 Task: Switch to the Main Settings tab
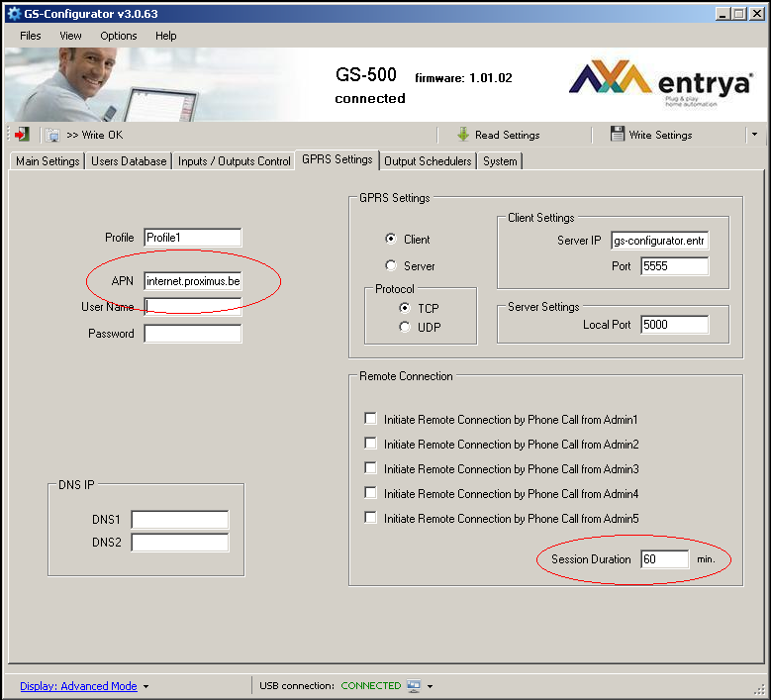(48, 161)
